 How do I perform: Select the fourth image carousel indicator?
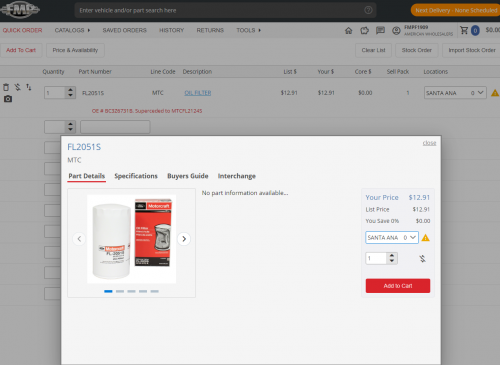point(143,291)
